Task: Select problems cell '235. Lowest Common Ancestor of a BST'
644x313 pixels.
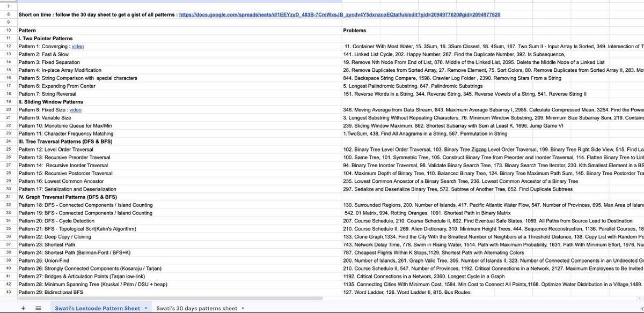Action: pyautogui.click(x=493, y=181)
